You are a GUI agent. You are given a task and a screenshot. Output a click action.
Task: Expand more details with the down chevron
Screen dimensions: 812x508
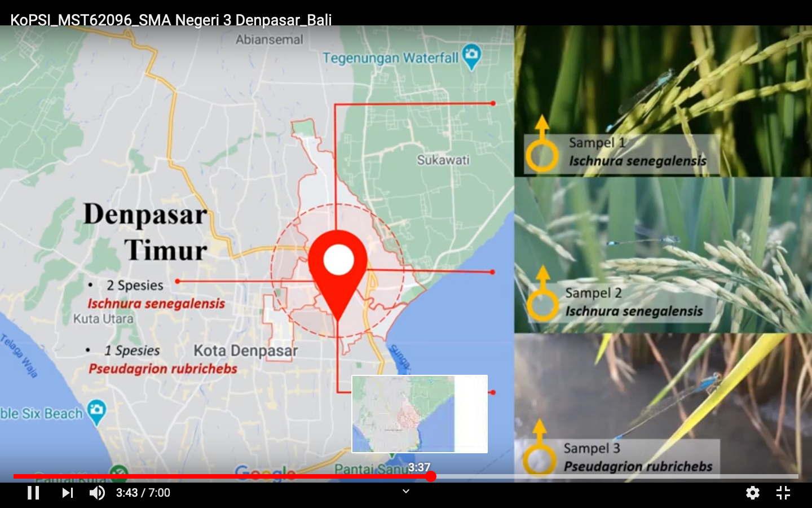(x=406, y=491)
